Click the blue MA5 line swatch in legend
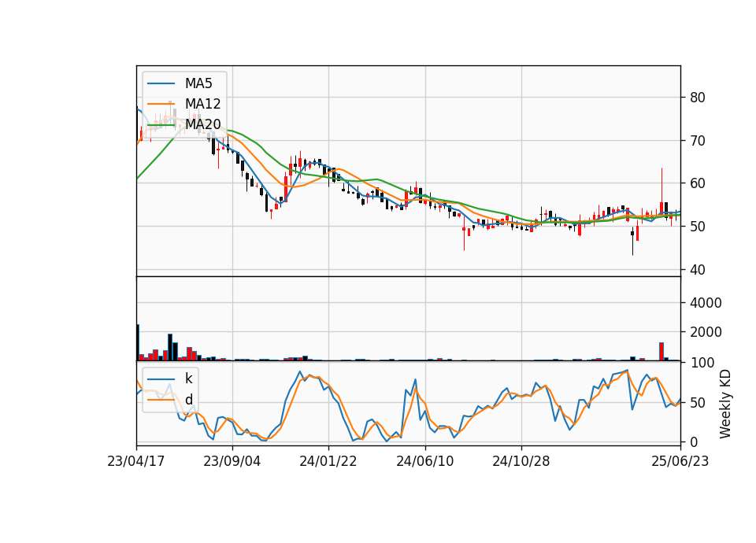Viewport: 756px width, 543px height. pyautogui.click(x=161, y=84)
